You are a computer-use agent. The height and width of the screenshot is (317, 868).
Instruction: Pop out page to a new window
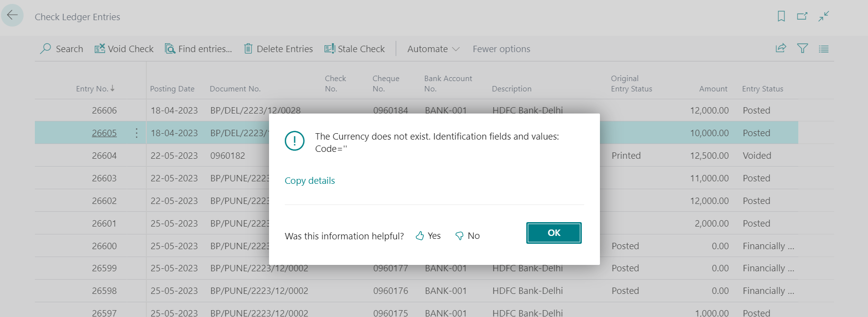point(802,16)
